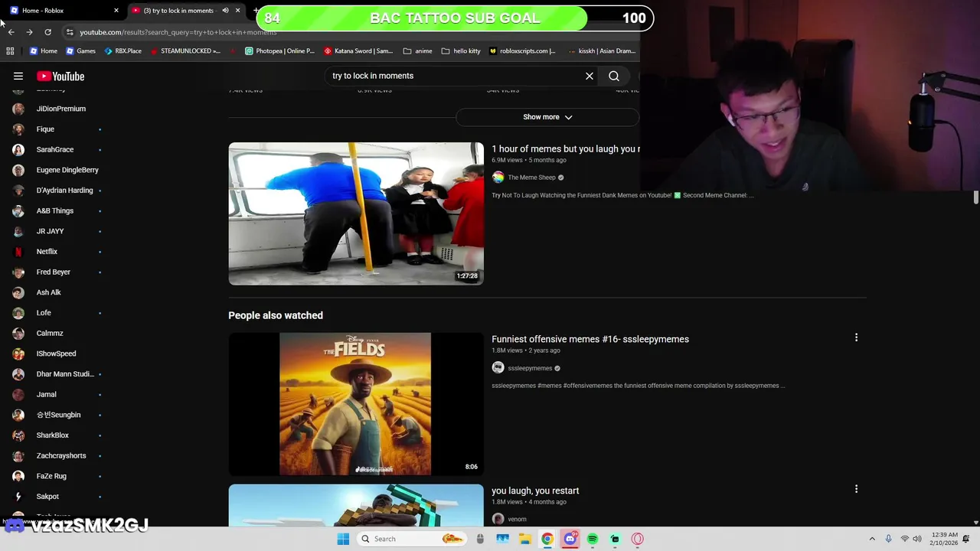Image resolution: width=980 pixels, height=551 pixels.
Task: Run the search with the magnifier button
Action: point(614,76)
